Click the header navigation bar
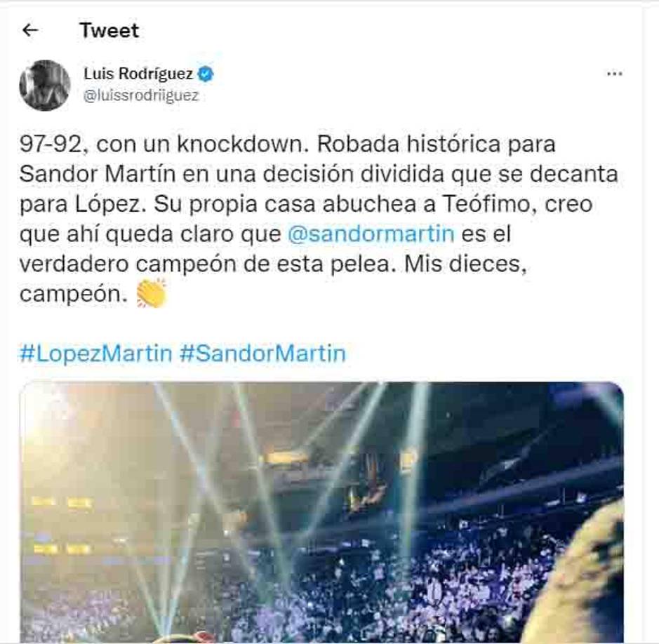 tap(330, 30)
